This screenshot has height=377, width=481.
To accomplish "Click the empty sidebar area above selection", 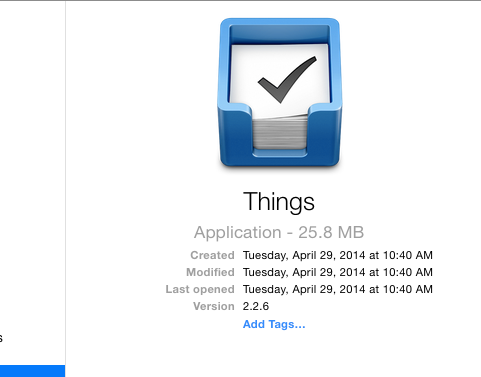I will point(32,167).
